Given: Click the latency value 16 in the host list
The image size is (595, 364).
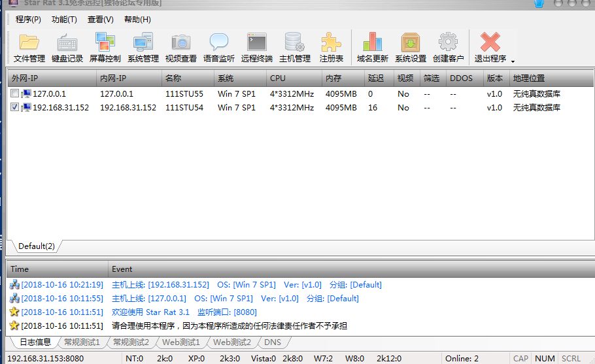Looking at the screenshot, I should tap(373, 107).
